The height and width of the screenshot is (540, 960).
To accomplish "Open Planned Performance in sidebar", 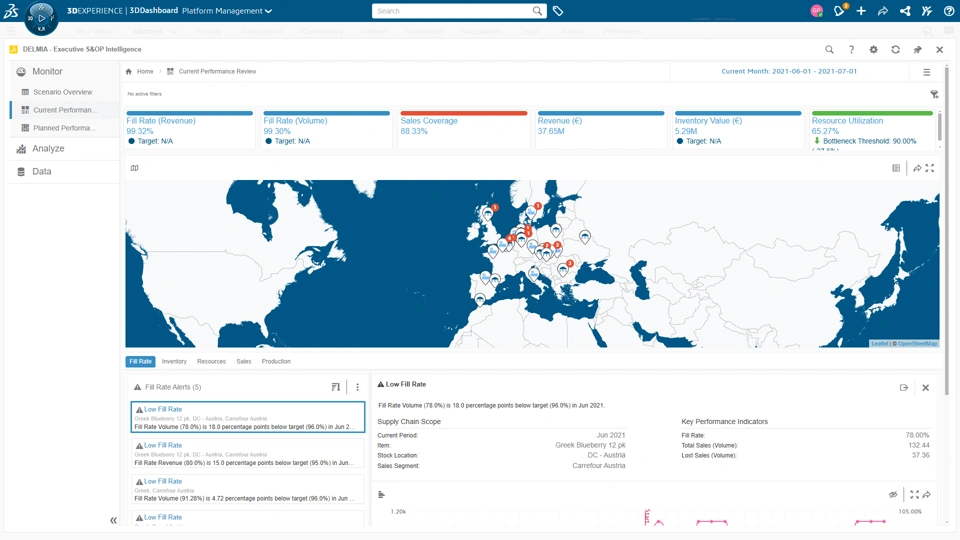I will click(x=65, y=128).
